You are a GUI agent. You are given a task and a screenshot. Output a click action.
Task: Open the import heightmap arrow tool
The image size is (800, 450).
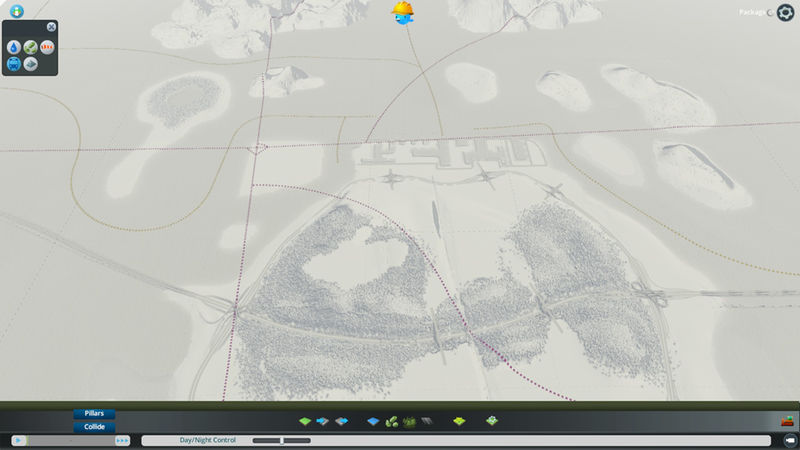pyautogui.click(x=323, y=422)
